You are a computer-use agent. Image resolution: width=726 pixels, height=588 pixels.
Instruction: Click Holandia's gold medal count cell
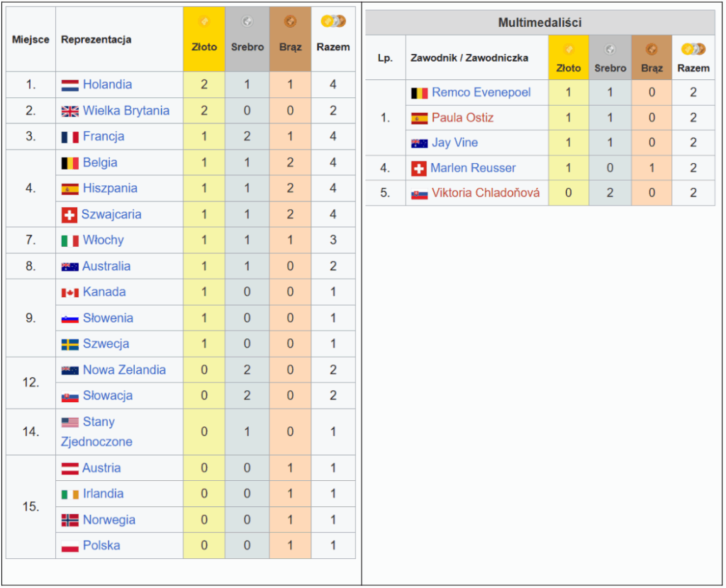[204, 84]
